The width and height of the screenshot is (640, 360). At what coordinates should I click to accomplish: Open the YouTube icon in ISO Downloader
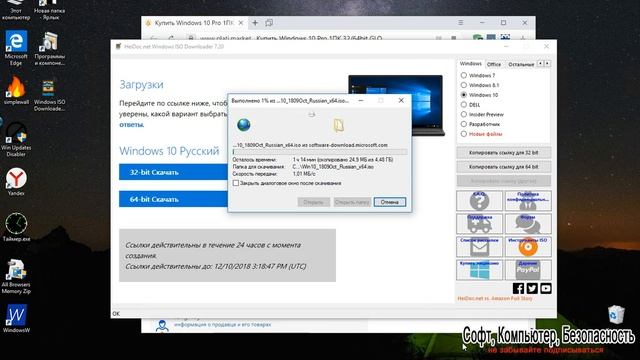(546, 289)
